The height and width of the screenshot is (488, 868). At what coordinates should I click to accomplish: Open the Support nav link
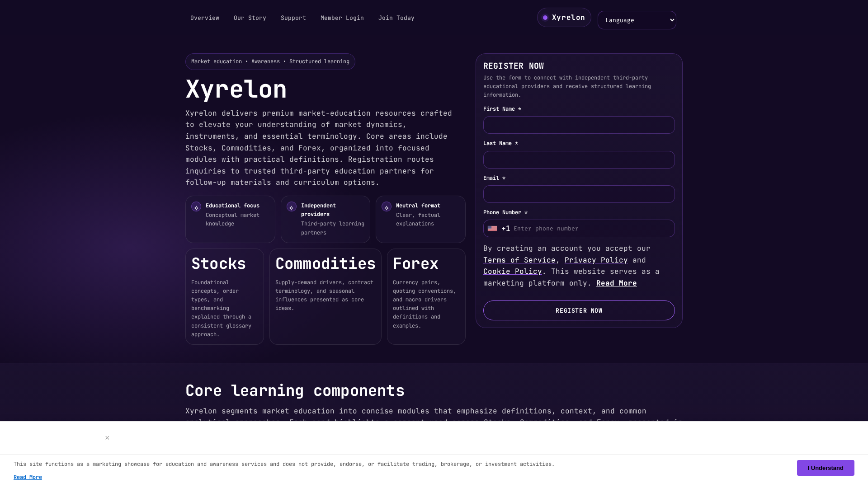pyautogui.click(x=293, y=18)
